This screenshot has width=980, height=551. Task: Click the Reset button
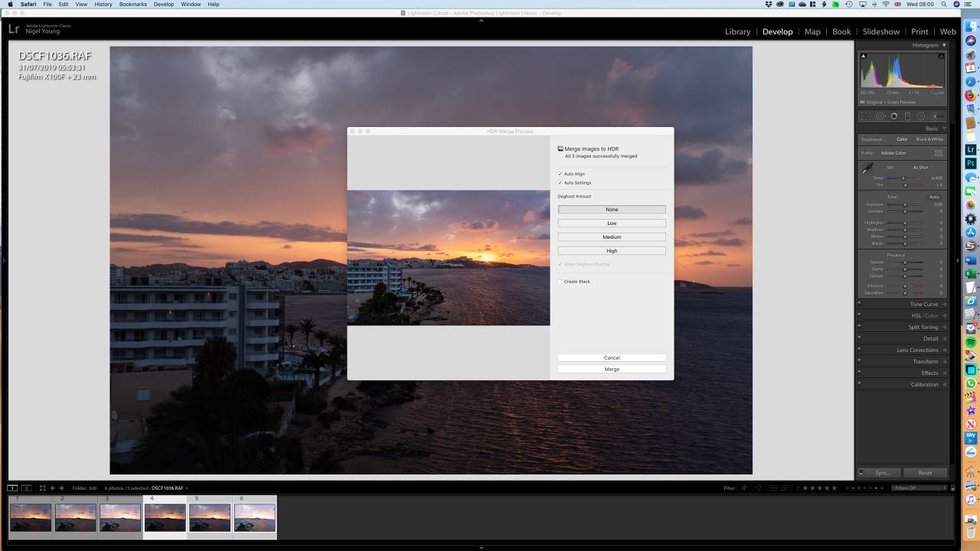[926, 472]
